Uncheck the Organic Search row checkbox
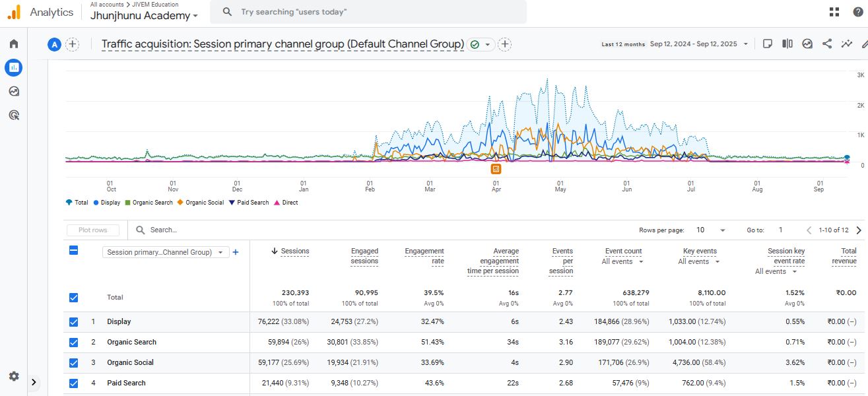Image resolution: width=868 pixels, height=396 pixels. (x=73, y=343)
